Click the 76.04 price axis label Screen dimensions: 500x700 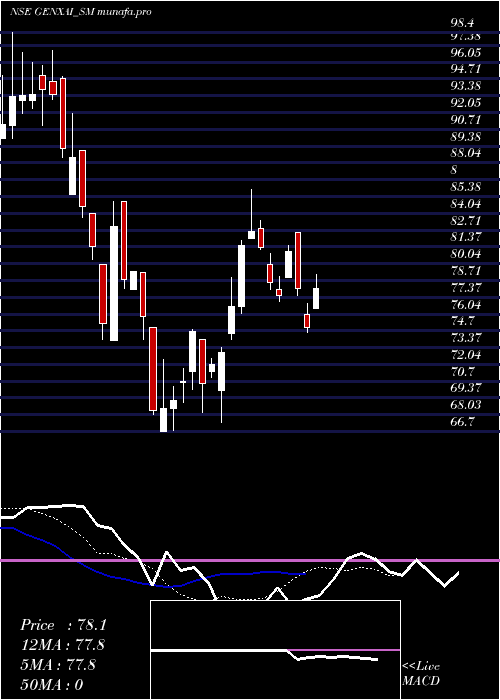(x=466, y=304)
